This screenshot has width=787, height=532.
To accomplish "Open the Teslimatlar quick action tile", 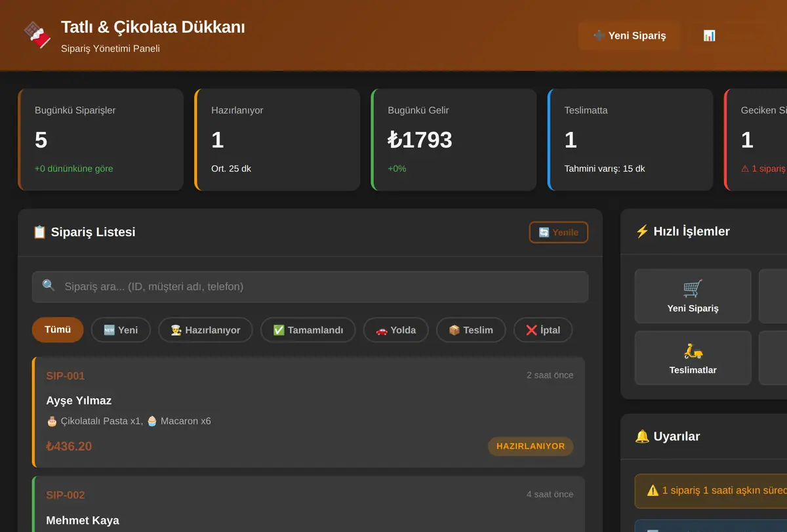I will tap(693, 358).
